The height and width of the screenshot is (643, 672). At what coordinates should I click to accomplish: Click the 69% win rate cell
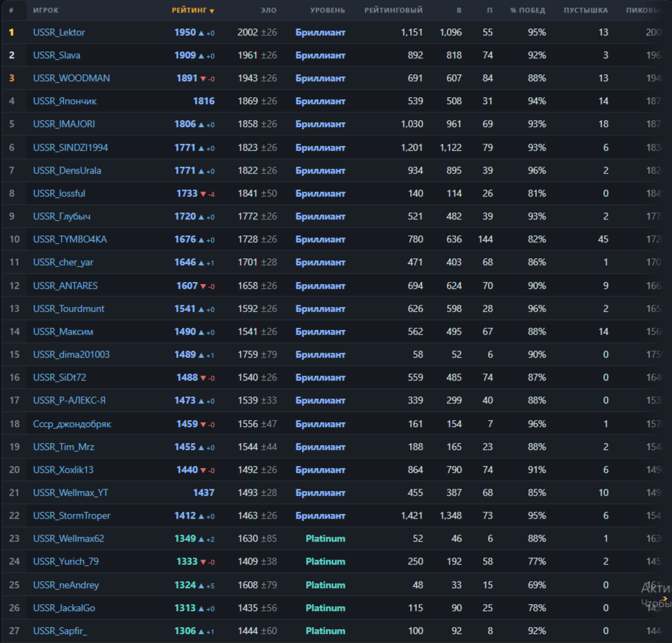pos(537,585)
